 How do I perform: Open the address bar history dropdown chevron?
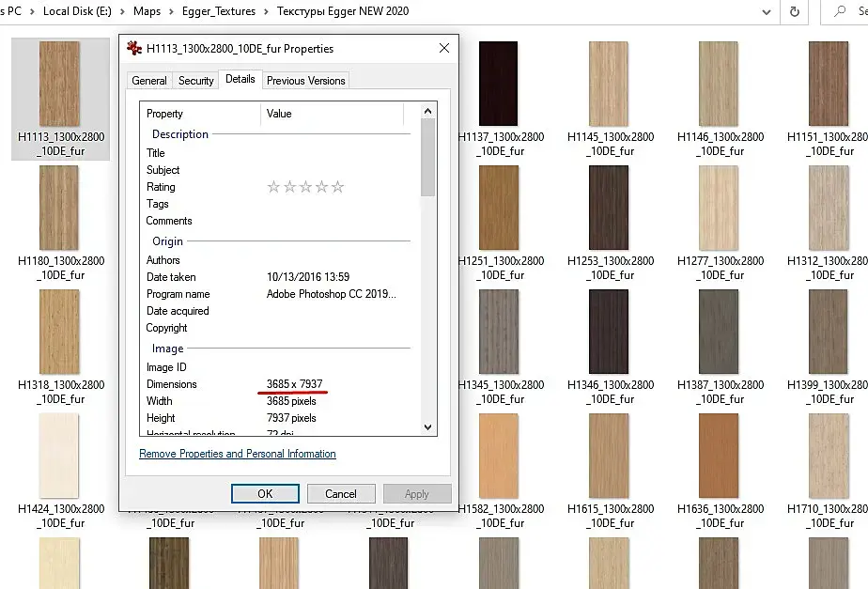coord(767,11)
